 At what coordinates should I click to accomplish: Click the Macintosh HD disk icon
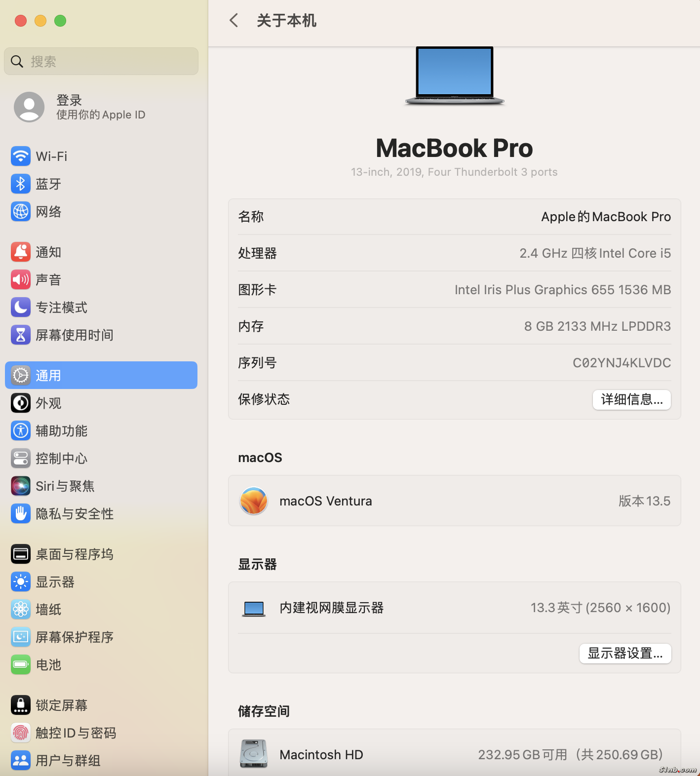point(254,754)
